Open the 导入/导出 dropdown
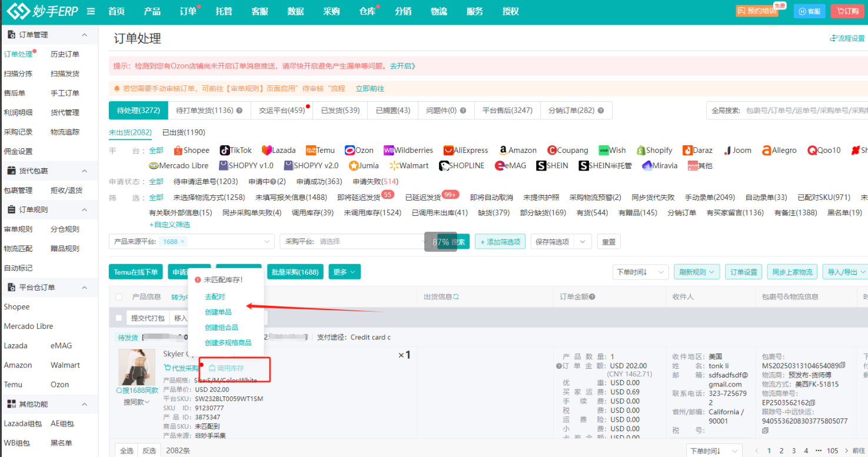The image size is (868, 457). point(846,272)
